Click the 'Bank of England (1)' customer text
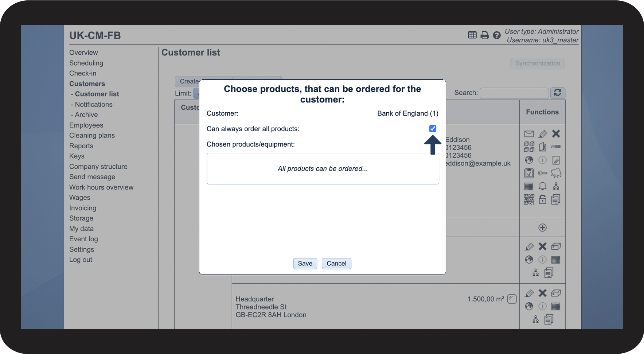This screenshot has height=354, width=644. point(408,113)
